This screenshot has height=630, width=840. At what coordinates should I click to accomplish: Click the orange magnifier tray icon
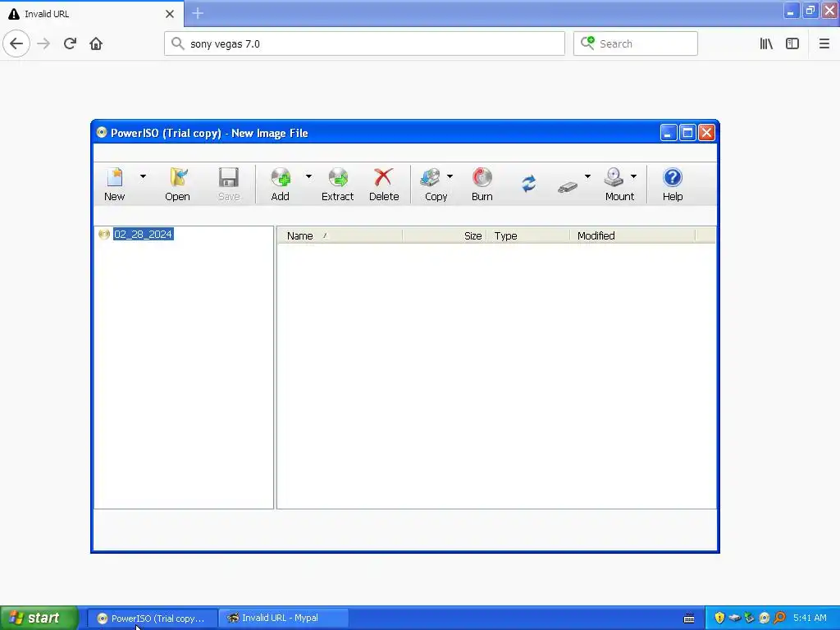click(x=779, y=619)
